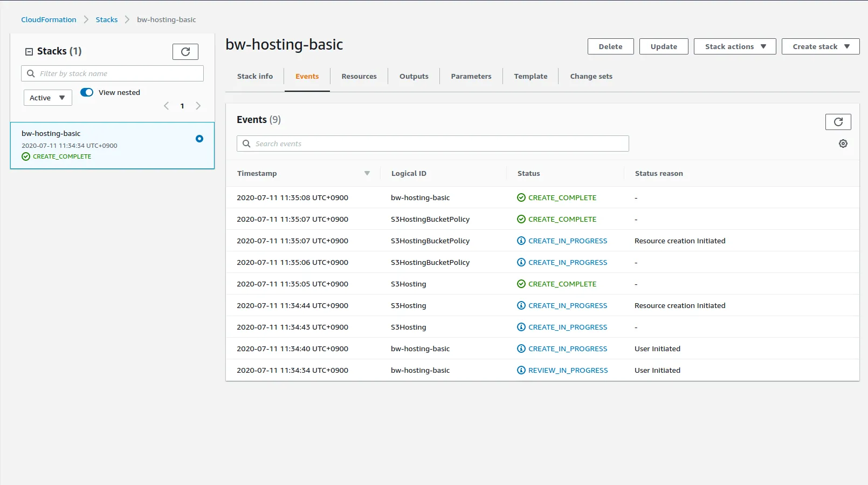
Task: Go to CloudFormation breadcrumb link
Action: 49,19
